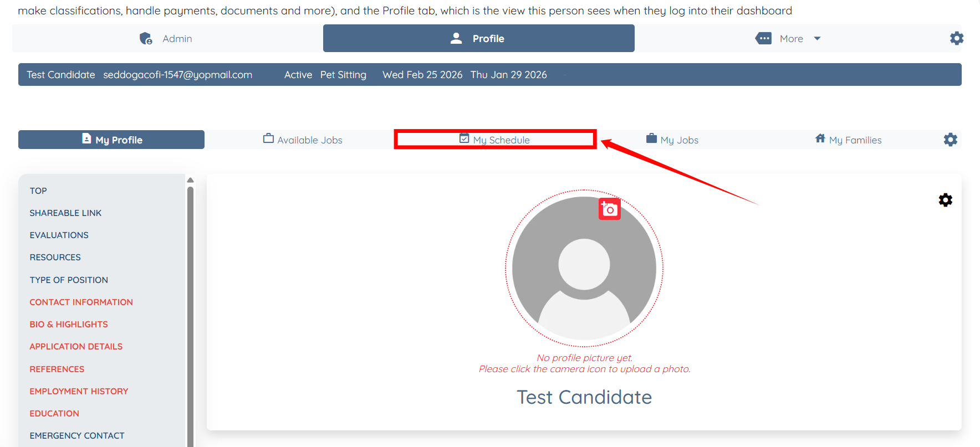The width and height of the screenshot is (980, 447).
Task: Open Shareable Link in sidebar
Action: coord(65,213)
